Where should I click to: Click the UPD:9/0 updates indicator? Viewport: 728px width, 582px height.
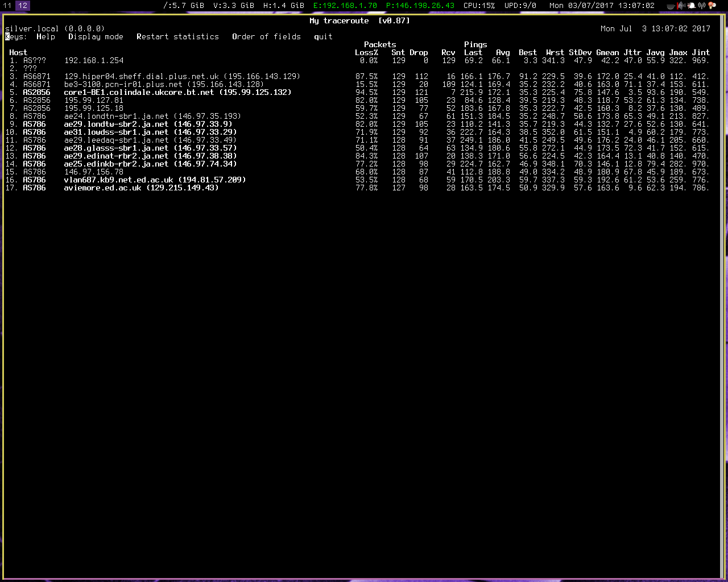pyautogui.click(x=520, y=6)
